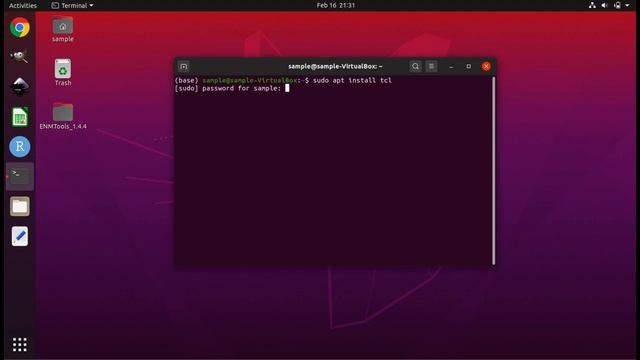Open the terminal hamburger menu

point(431,66)
